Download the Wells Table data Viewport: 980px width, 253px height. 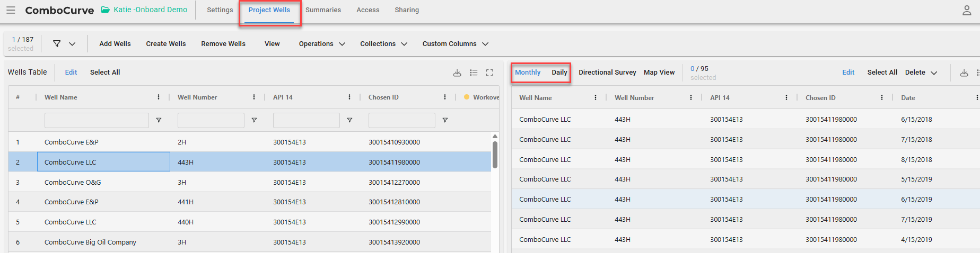point(457,73)
